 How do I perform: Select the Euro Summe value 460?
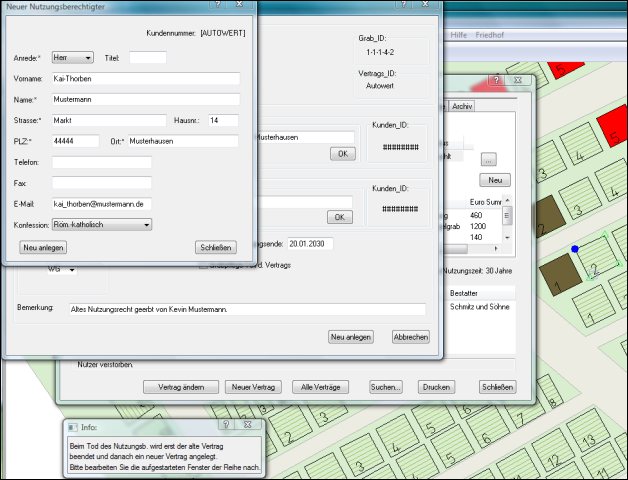pyautogui.click(x=476, y=216)
